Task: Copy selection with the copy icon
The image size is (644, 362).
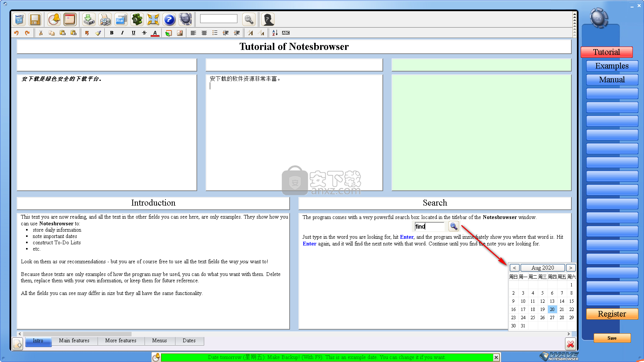Action: (x=52, y=33)
